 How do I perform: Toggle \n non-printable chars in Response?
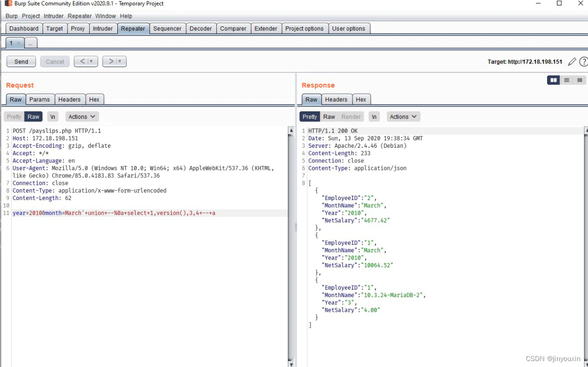pos(374,117)
